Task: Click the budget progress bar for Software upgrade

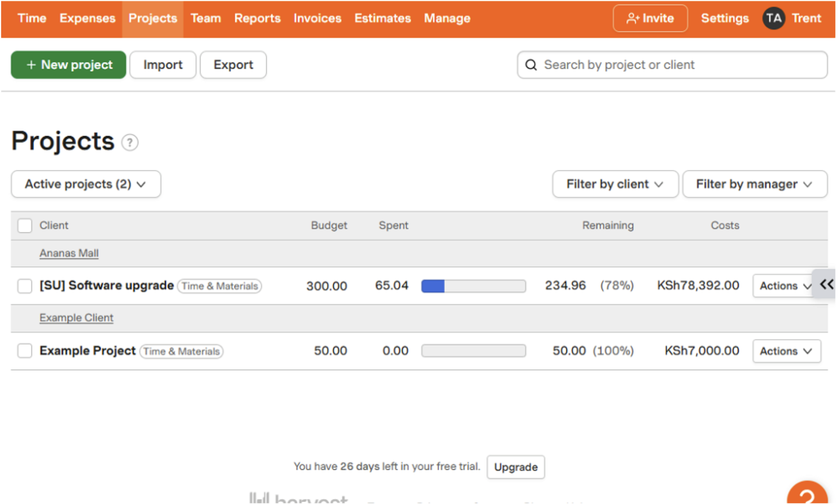Action: click(x=473, y=286)
